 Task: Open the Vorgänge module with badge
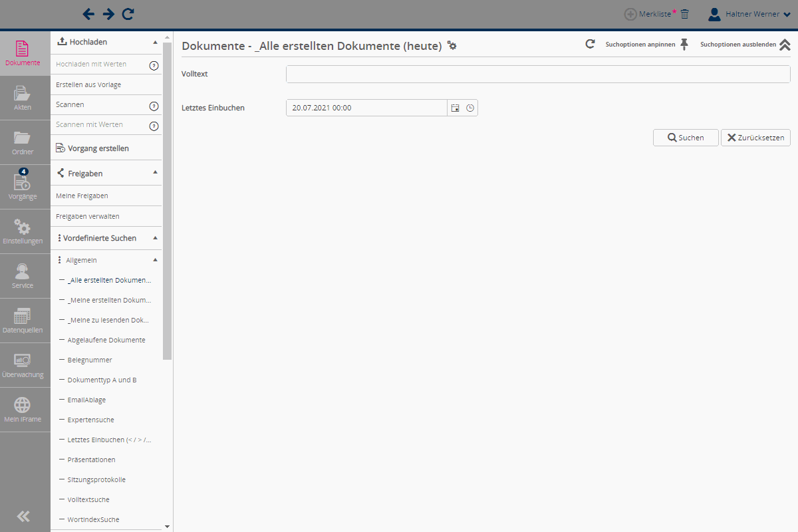coord(23,186)
